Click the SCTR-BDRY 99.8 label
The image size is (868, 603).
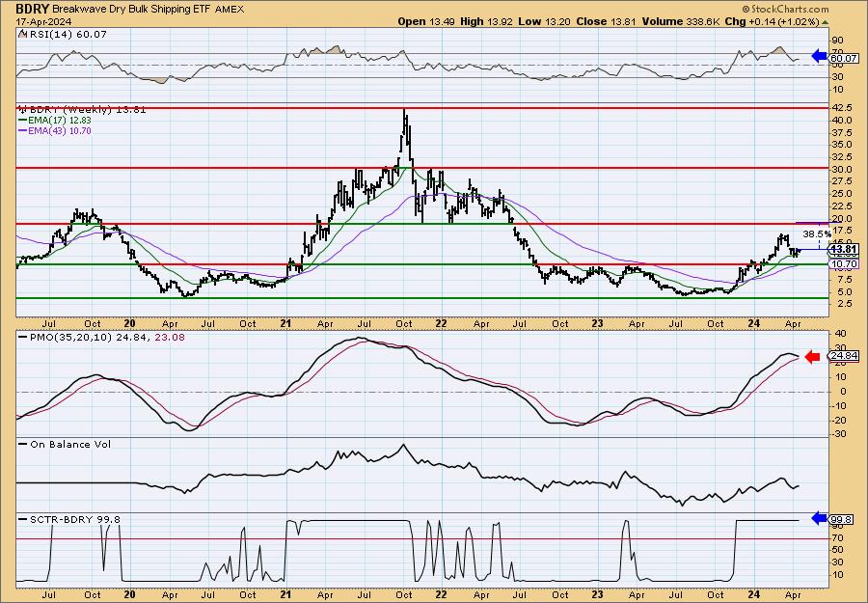pyautogui.click(x=74, y=519)
